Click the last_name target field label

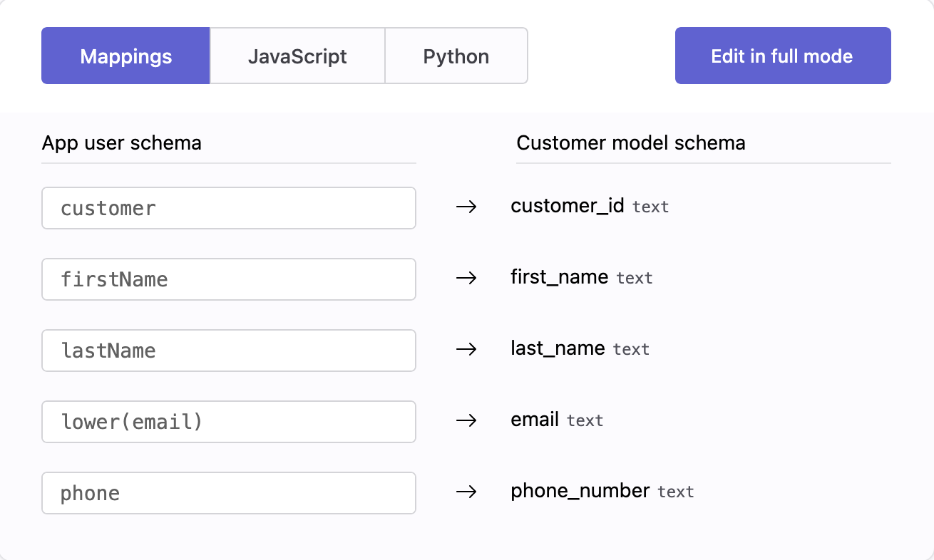(x=558, y=348)
